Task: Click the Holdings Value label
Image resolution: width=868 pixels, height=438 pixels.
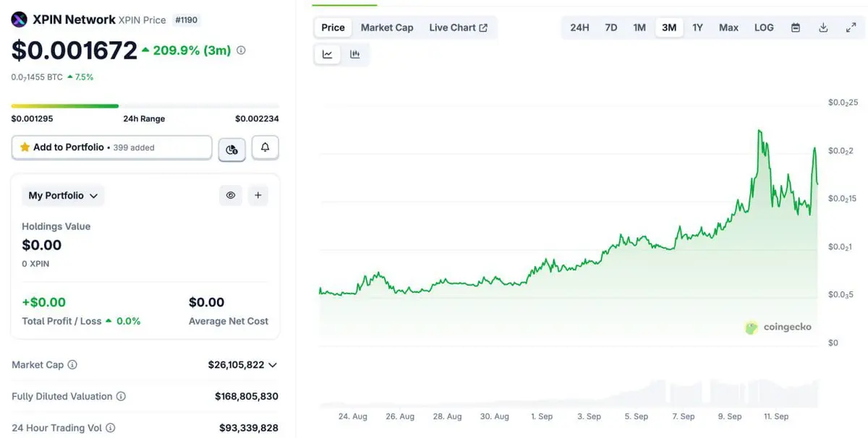Action: click(x=56, y=226)
